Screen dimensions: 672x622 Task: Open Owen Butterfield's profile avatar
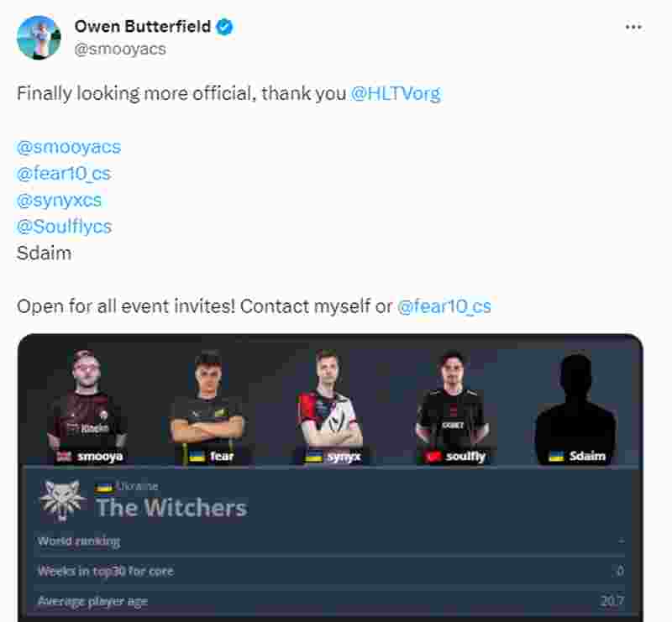(x=39, y=37)
